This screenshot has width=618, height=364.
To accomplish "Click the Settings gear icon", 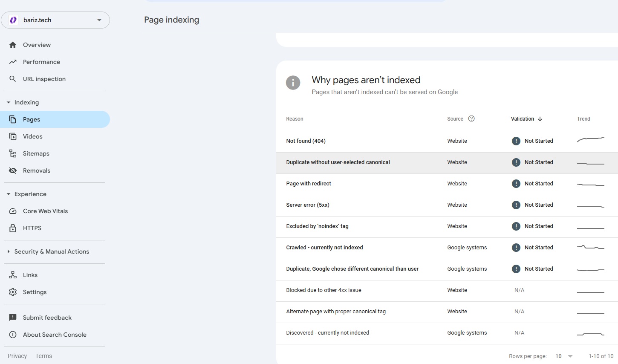I will coord(13,292).
